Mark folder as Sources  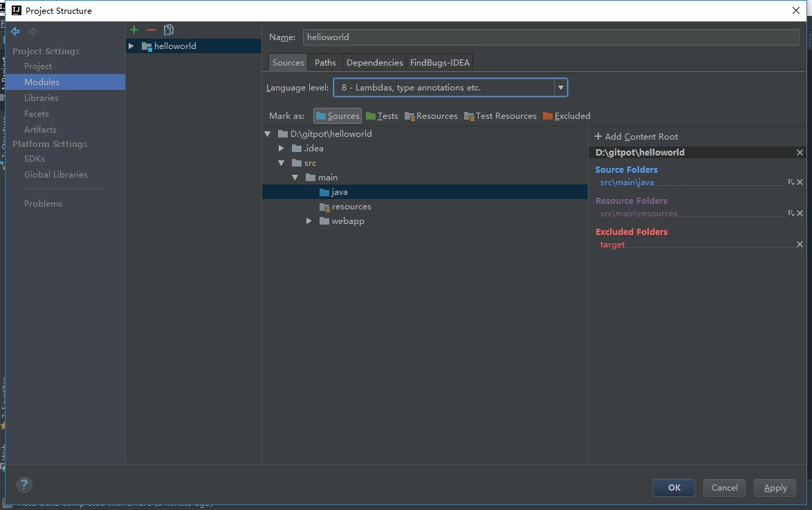(x=338, y=116)
